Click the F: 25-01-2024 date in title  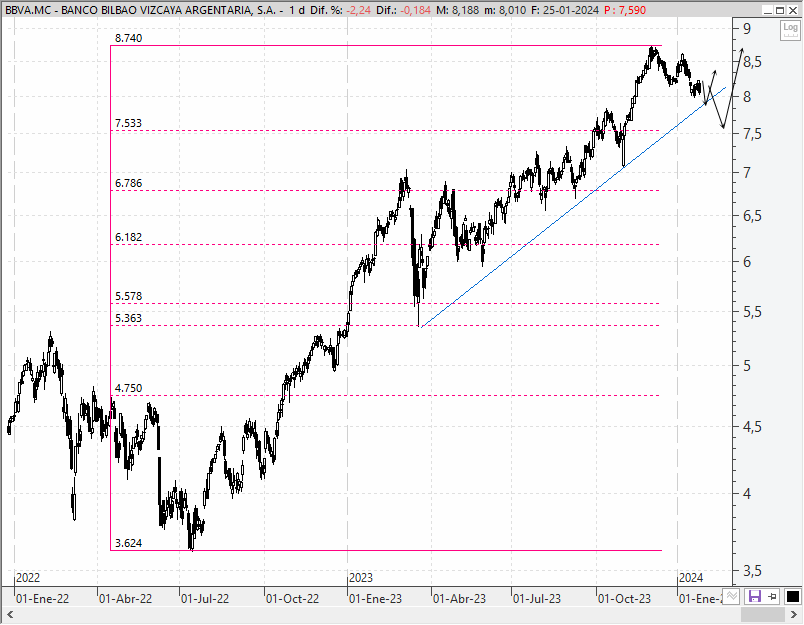tap(565, 10)
